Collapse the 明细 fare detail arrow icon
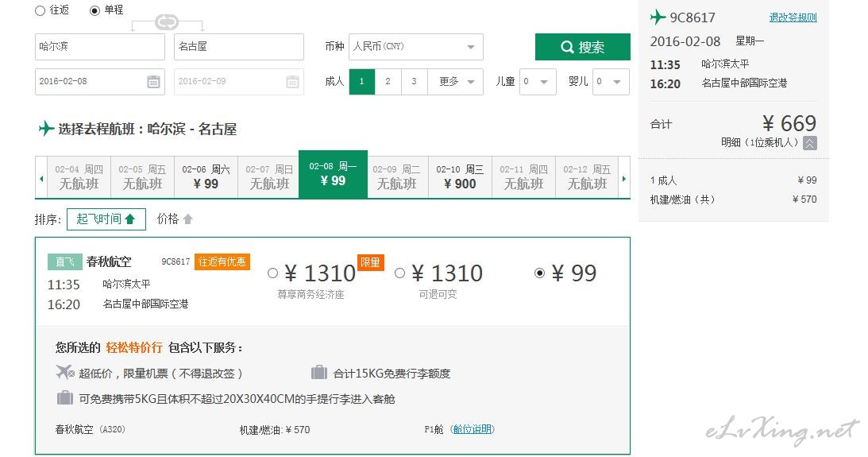This screenshot has width=868, height=457. tap(809, 144)
